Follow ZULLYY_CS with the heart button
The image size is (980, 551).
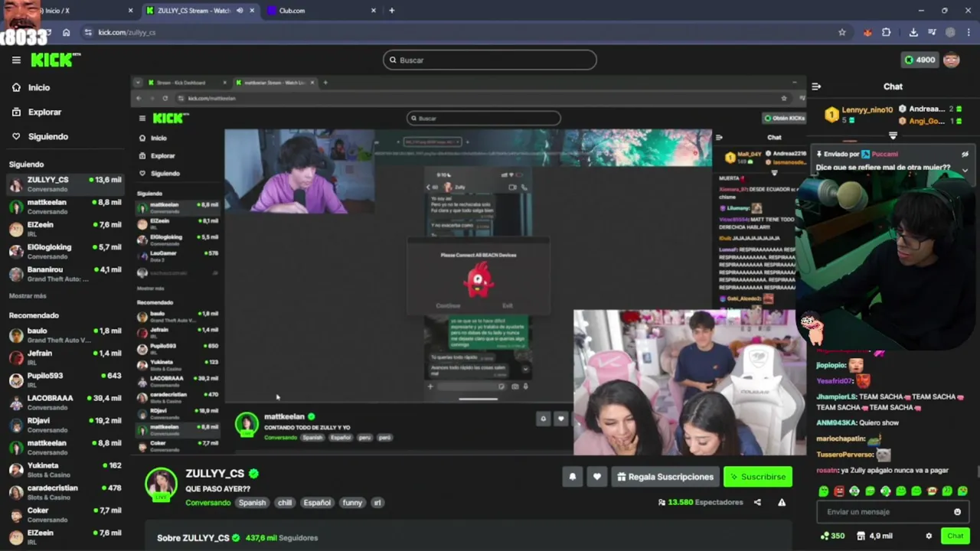tap(597, 477)
